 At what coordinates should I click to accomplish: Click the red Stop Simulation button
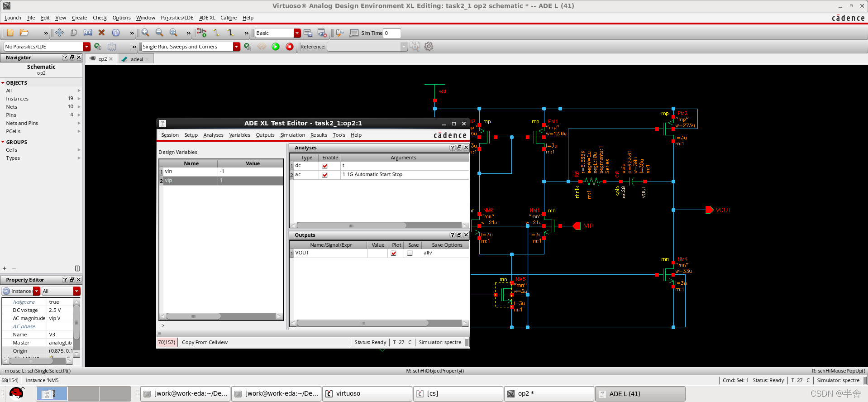click(x=290, y=47)
